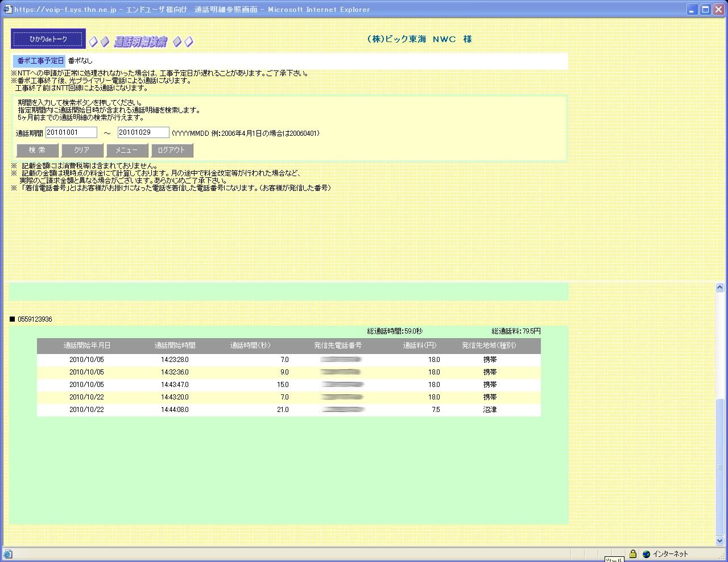The image size is (728, 562).
Task: Click the scrollbar up arrow of results frame
Action: [719, 288]
